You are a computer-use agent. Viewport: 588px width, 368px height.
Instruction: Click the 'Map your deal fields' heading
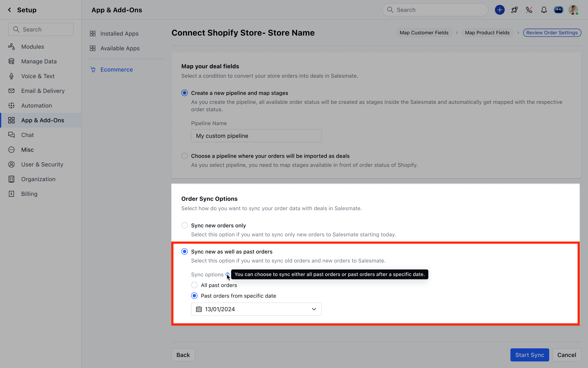210,66
